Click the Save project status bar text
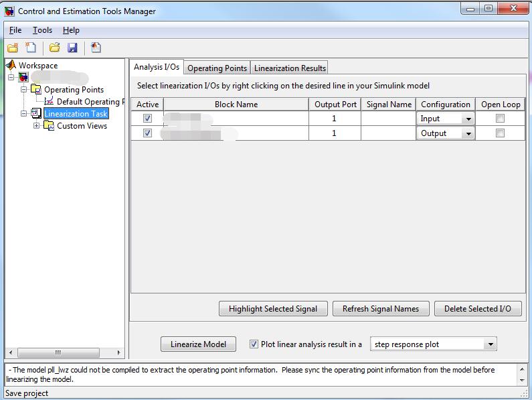The width and height of the screenshot is (532, 400). tap(27, 393)
